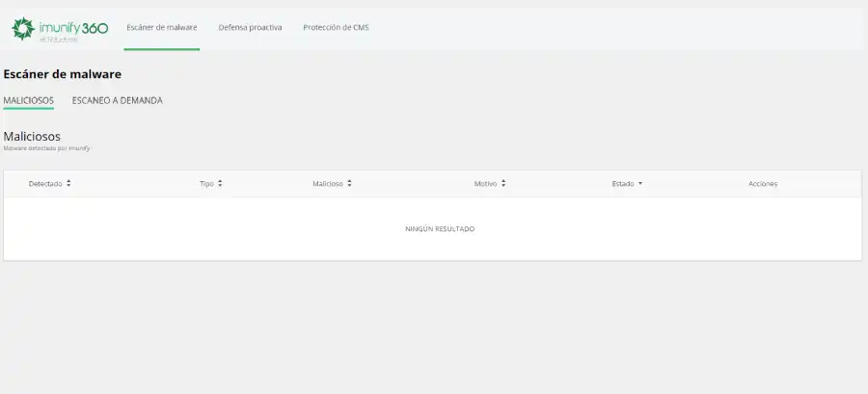
Task: Click the sort arrows beside Motivo
Action: coord(503,183)
